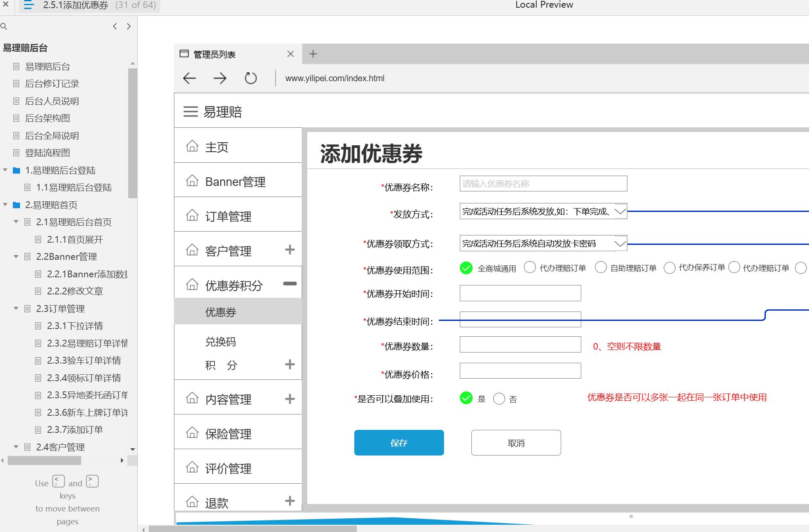This screenshot has width=809, height=532.
Task: Collapse the 1.易理赔后台登陆 tree folder
Action: pos(5,170)
